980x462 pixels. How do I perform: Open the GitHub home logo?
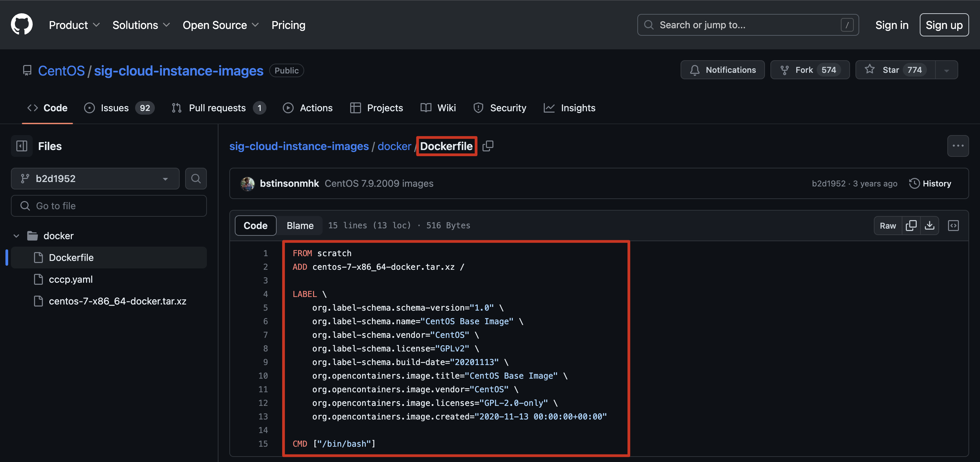tap(22, 25)
